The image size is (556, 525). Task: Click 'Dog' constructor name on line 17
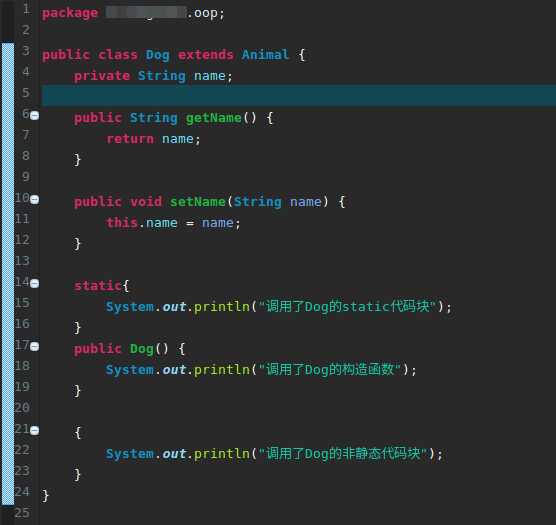click(142, 349)
